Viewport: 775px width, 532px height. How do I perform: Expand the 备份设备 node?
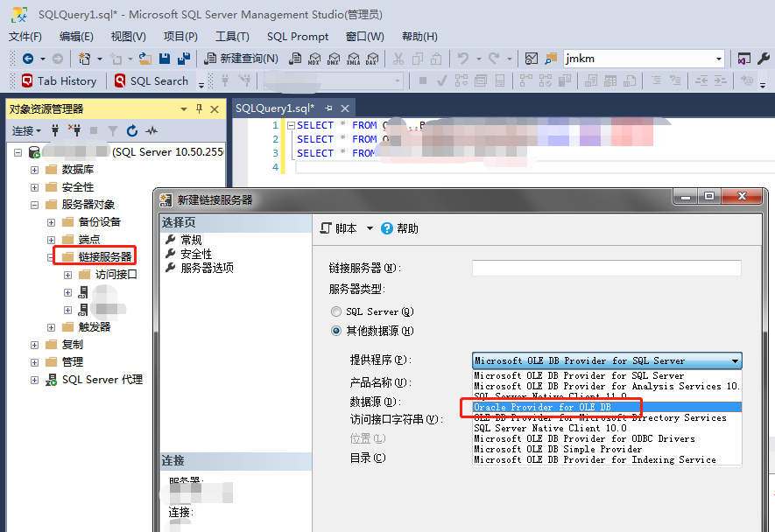(51, 222)
